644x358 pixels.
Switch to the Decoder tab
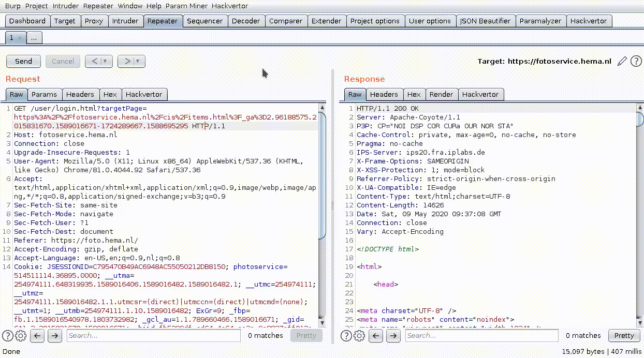point(246,21)
